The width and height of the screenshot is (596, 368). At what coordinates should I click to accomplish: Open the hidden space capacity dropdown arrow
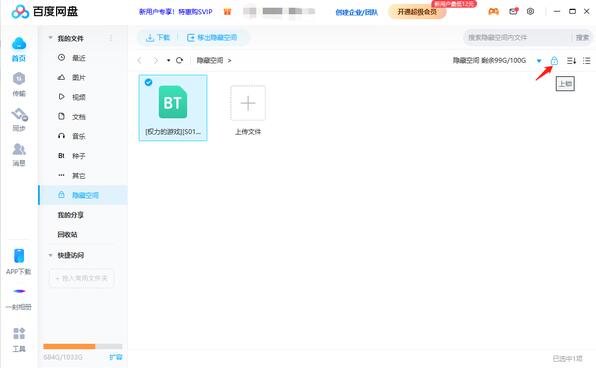tap(539, 61)
